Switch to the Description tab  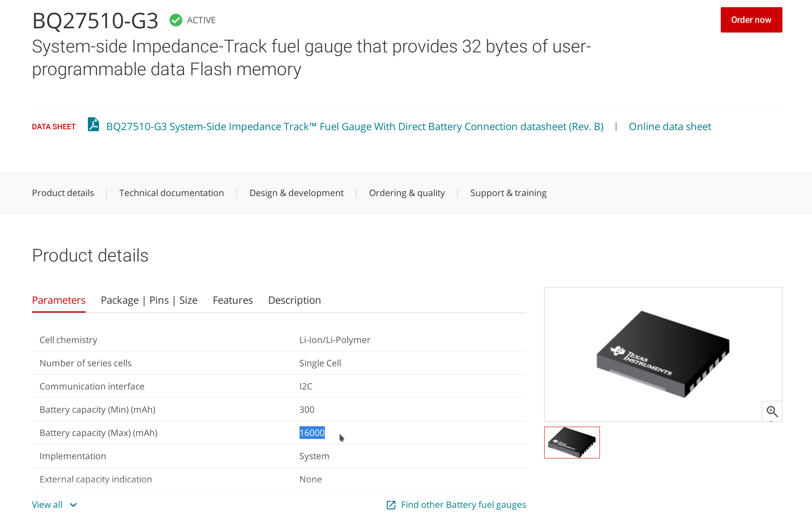(294, 300)
